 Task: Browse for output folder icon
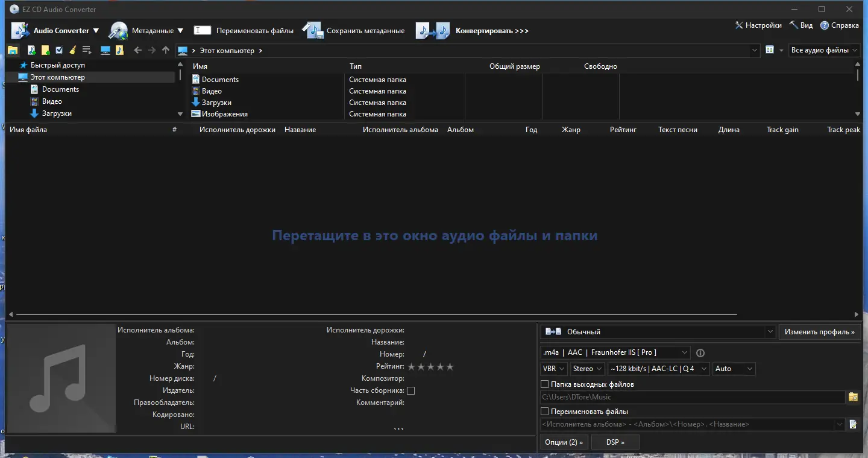pyautogui.click(x=853, y=397)
